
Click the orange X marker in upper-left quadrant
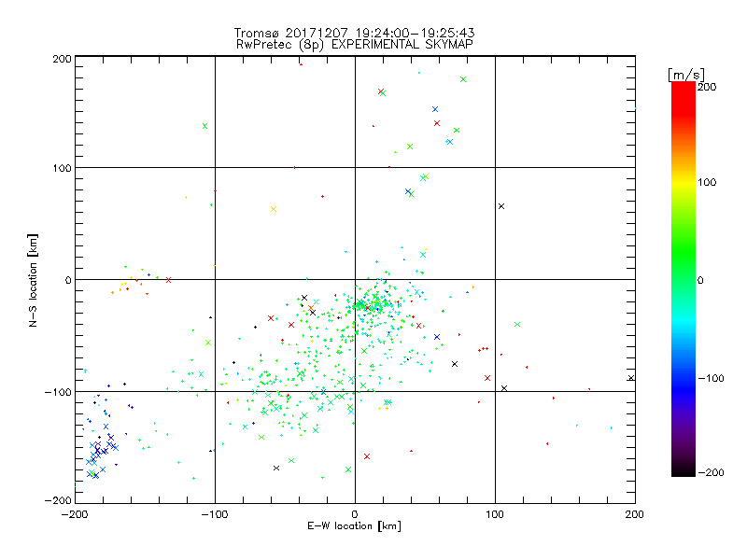(x=274, y=209)
